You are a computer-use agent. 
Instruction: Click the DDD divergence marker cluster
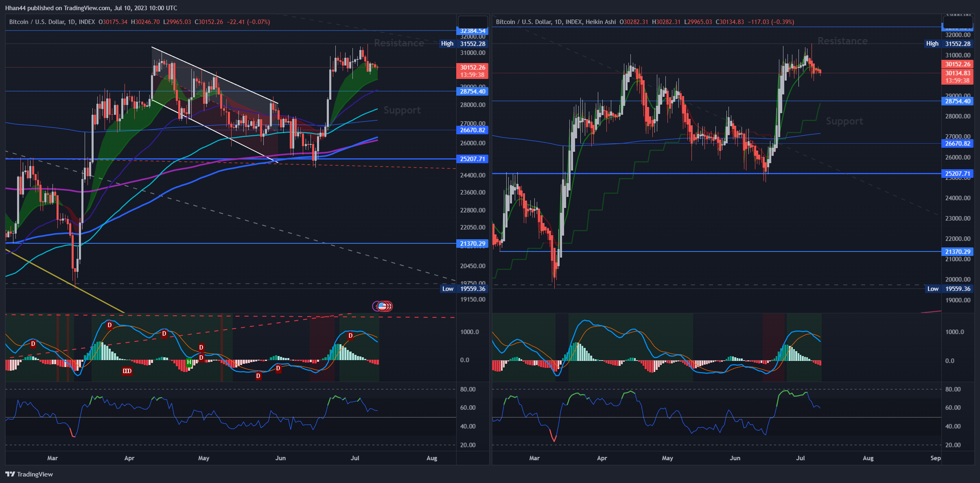[127, 371]
